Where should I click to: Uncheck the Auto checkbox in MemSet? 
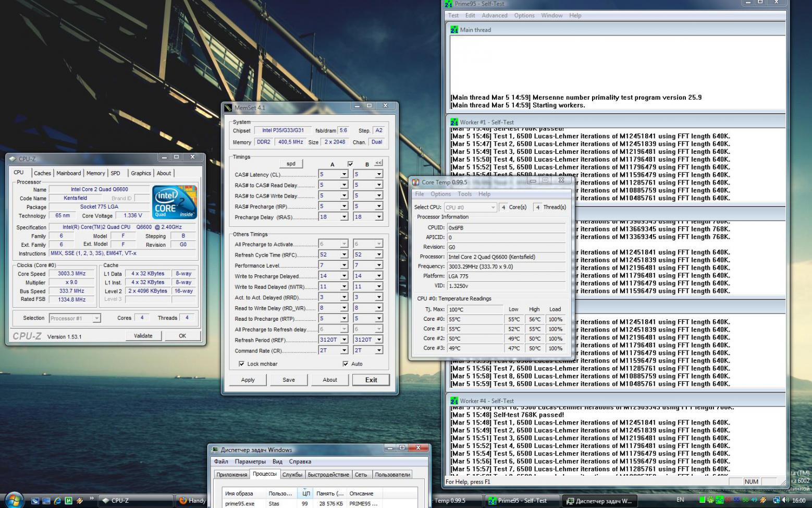[x=346, y=364]
